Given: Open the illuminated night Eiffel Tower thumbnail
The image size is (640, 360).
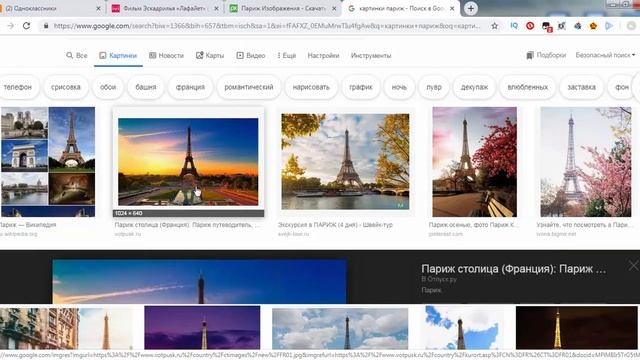Looking at the screenshot, I should pyautogui.click(x=577, y=327).
